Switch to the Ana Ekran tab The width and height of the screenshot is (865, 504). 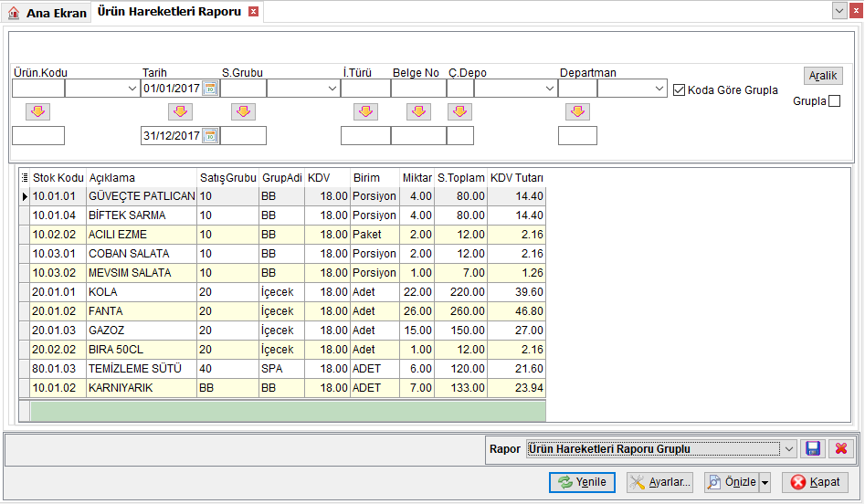click(x=46, y=13)
